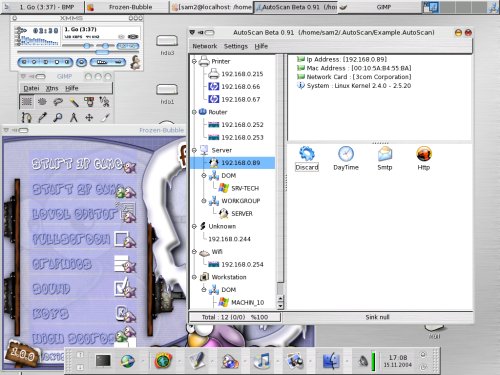Open the DayTime service icon
Viewport: 500px width, 375px height.
coord(346,158)
